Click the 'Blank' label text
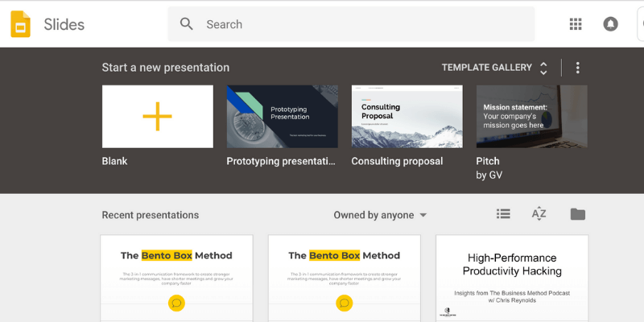The height and width of the screenshot is (322, 644). click(x=114, y=162)
